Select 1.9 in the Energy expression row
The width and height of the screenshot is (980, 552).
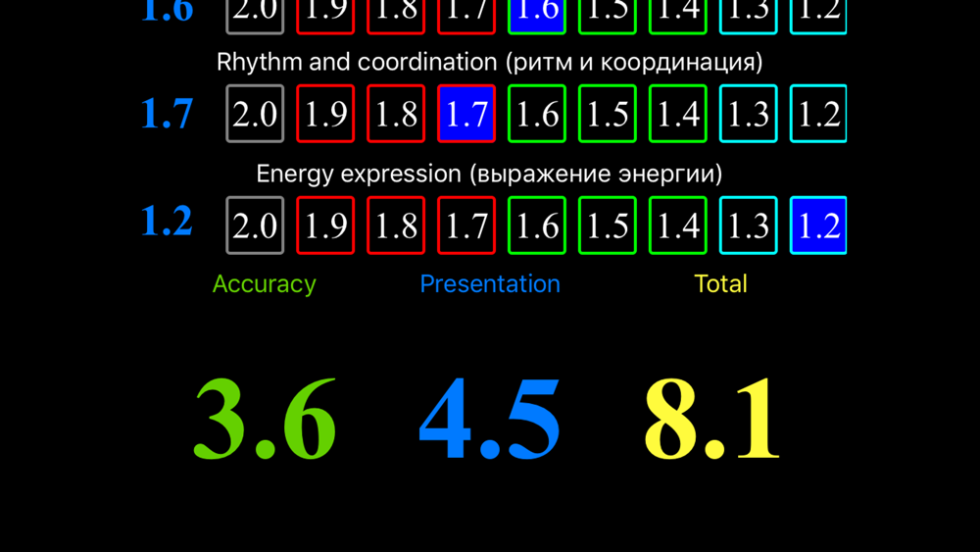[325, 226]
